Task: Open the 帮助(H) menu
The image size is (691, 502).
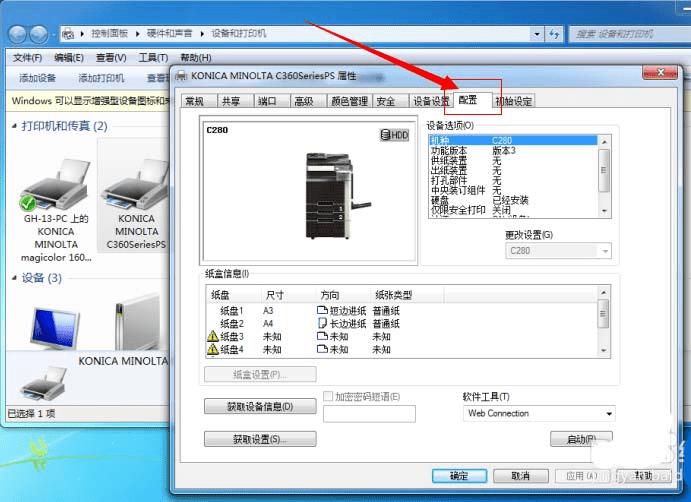Action: click(196, 58)
